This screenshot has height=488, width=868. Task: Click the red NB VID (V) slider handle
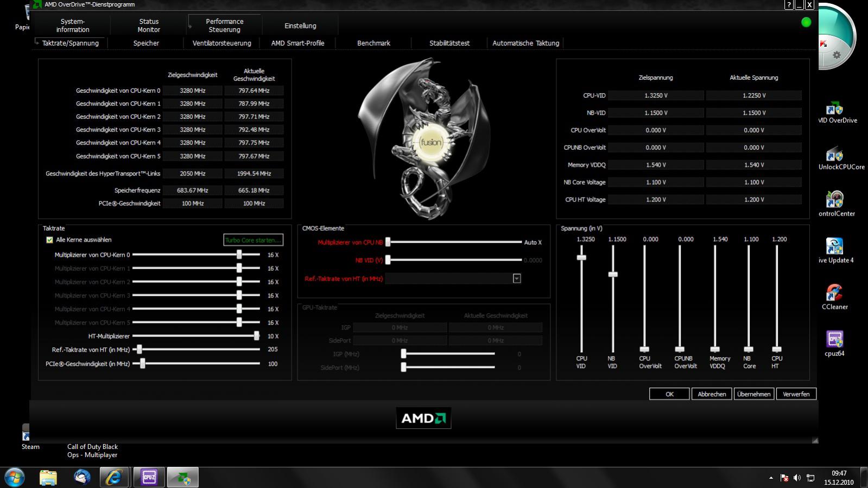(388, 260)
